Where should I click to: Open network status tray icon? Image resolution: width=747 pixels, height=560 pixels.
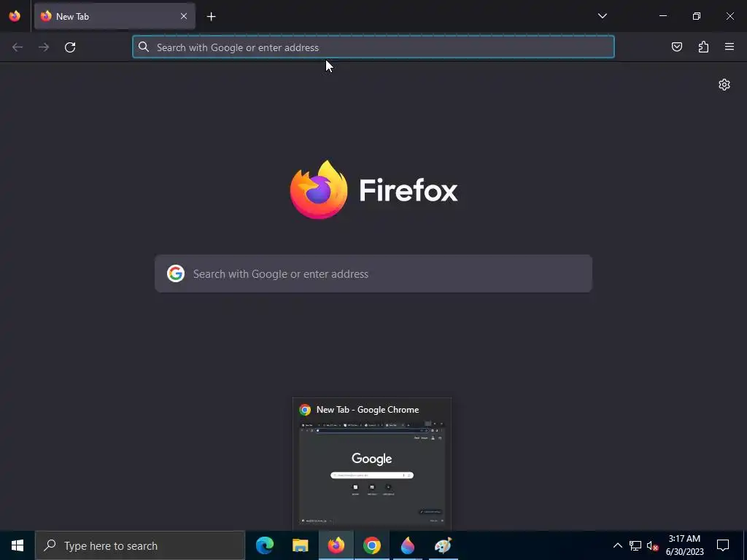coord(635,545)
